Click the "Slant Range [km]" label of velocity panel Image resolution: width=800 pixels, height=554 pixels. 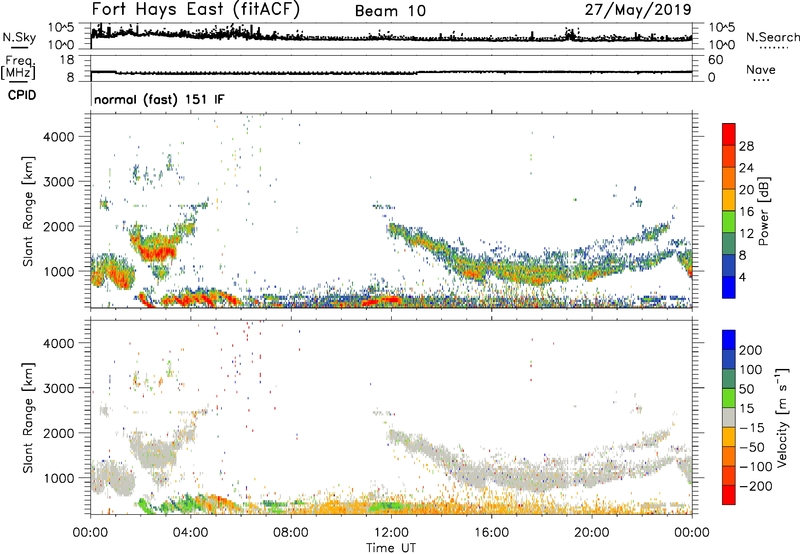(28, 418)
